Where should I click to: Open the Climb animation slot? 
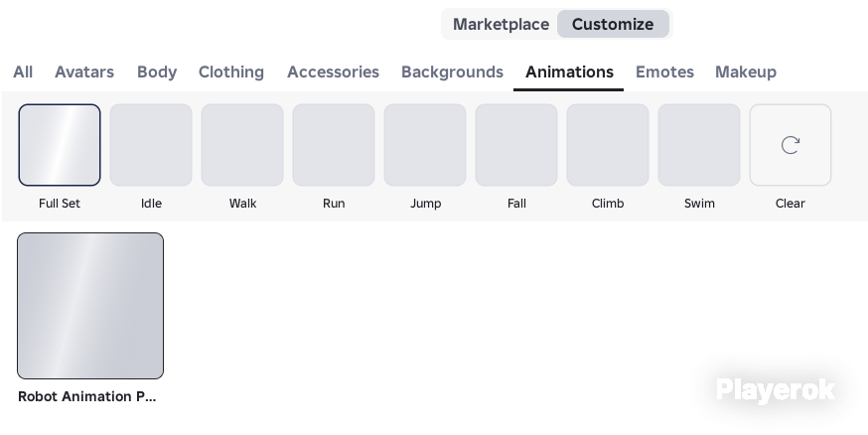(x=608, y=145)
